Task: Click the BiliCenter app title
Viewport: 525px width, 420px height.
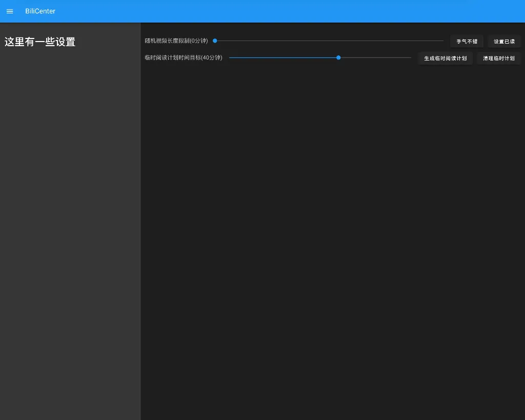Action: pyautogui.click(x=40, y=11)
